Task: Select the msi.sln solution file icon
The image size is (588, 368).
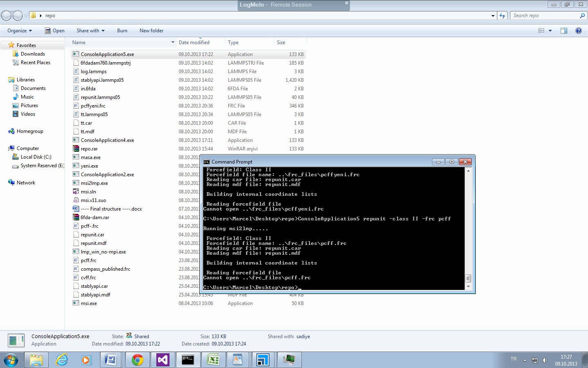Action: point(76,191)
